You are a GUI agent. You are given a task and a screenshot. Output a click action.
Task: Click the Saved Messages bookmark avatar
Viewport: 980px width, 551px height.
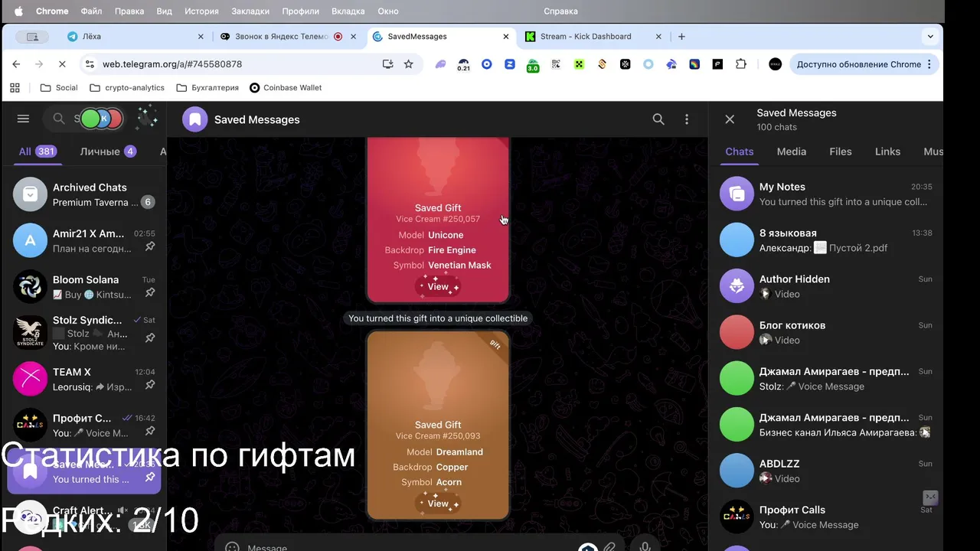click(x=195, y=119)
